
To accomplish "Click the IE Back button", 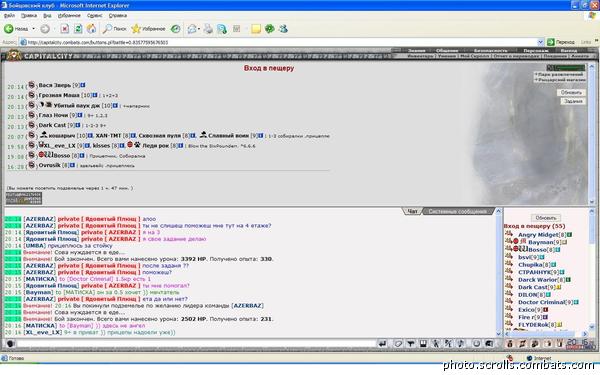I will [16, 29].
